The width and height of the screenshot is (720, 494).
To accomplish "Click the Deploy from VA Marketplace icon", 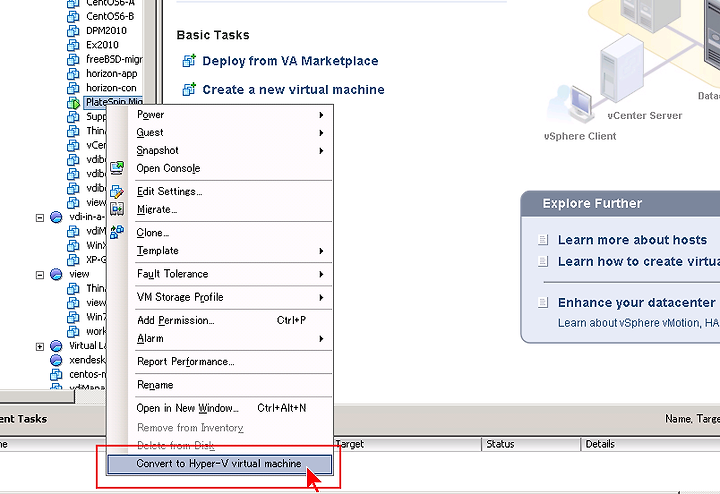I will coord(189,61).
